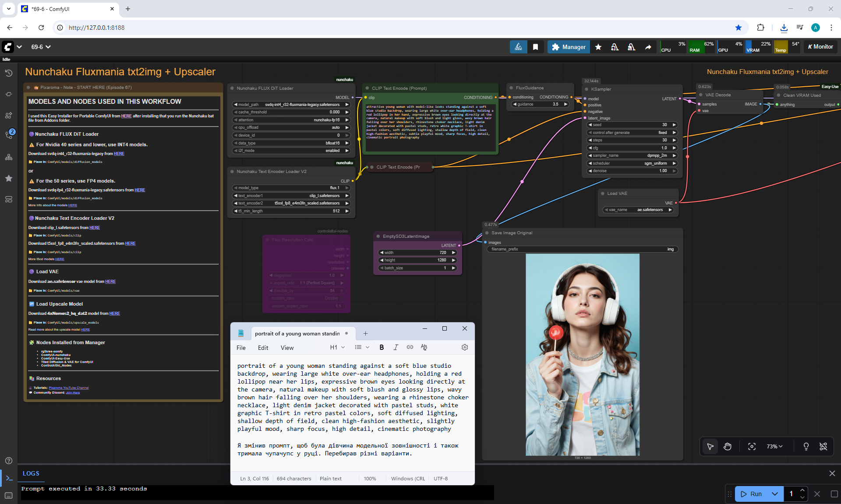
Task: Expand the 73% zoom dropdown
Action: coord(774,446)
